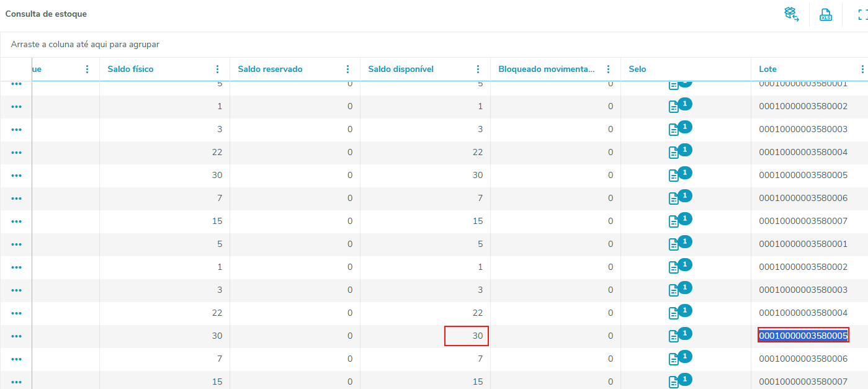Sort by the Lote column header
This screenshot has height=389, width=868.
click(767, 69)
